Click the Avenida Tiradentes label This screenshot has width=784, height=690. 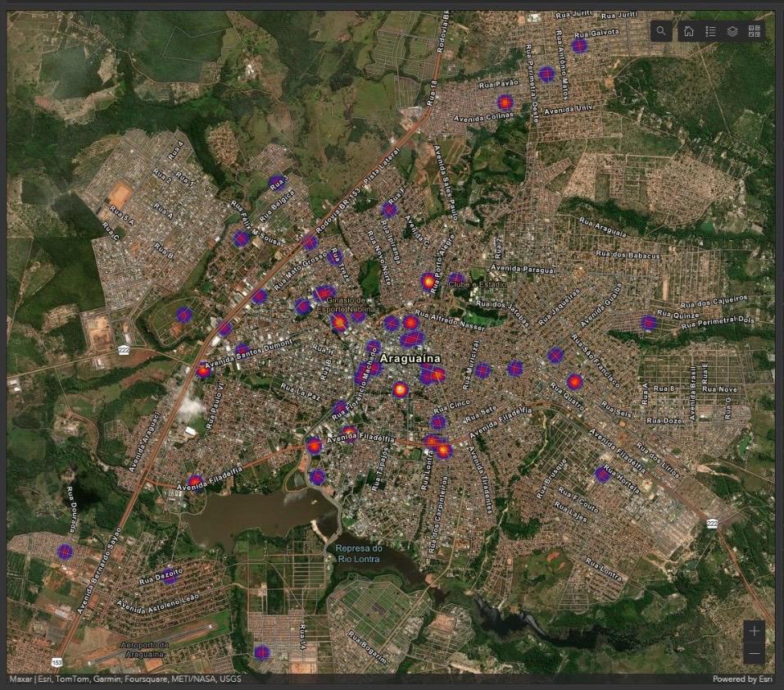click(481, 480)
